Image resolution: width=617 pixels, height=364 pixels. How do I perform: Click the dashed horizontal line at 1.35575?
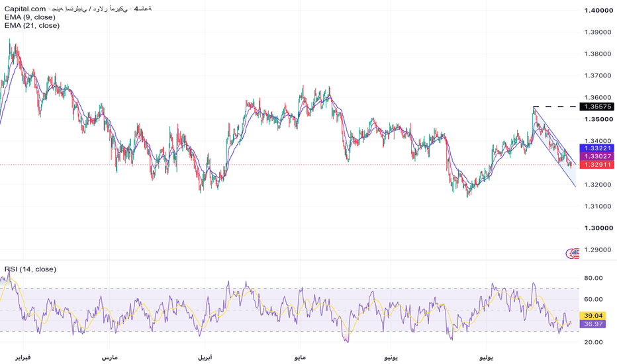pyautogui.click(x=555, y=107)
